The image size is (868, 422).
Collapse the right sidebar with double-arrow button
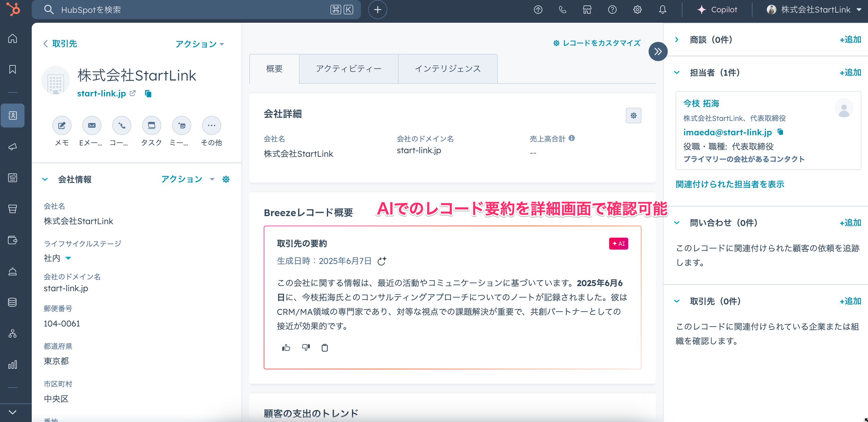tap(658, 51)
